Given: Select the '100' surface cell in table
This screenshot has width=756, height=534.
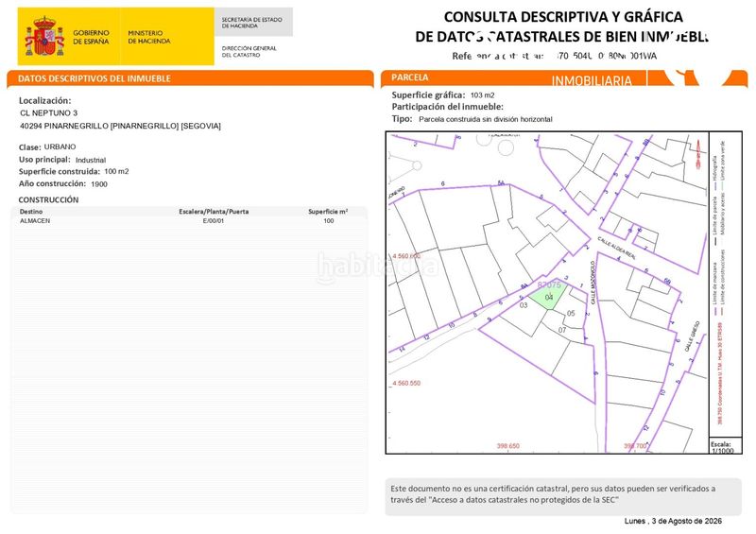Looking at the screenshot, I should point(328,220).
